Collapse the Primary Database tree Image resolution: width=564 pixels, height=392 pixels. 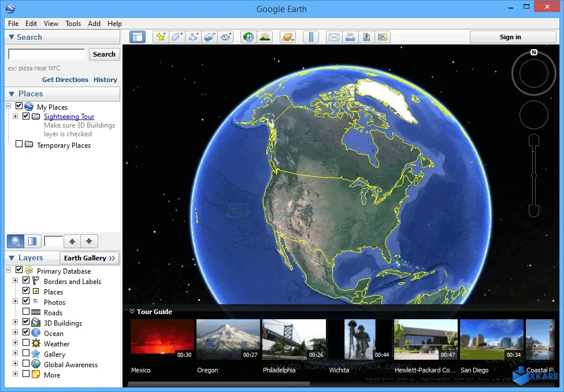tap(8, 270)
